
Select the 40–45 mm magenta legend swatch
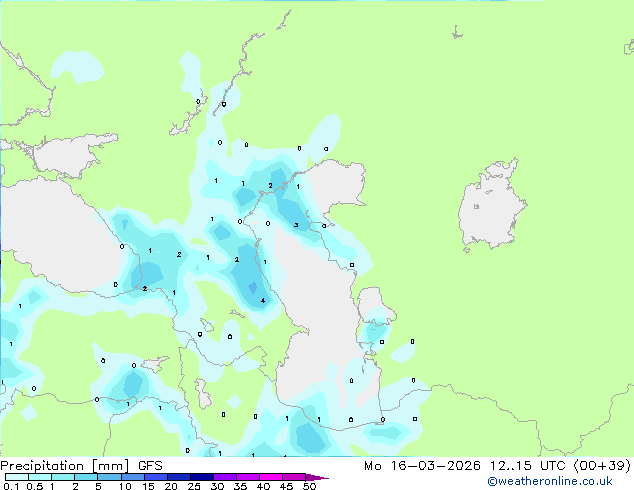tap(271, 477)
